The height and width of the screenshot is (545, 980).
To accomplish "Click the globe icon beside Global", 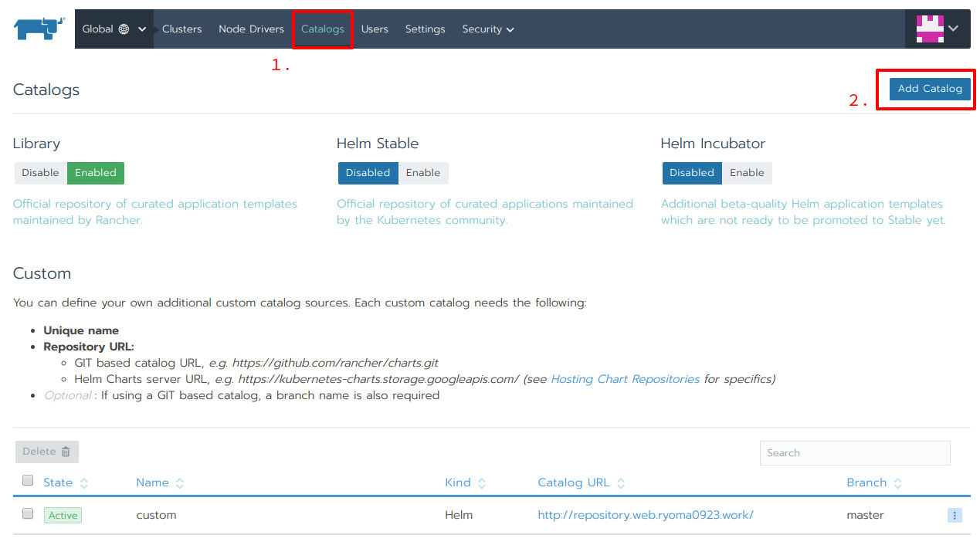I will pos(124,29).
